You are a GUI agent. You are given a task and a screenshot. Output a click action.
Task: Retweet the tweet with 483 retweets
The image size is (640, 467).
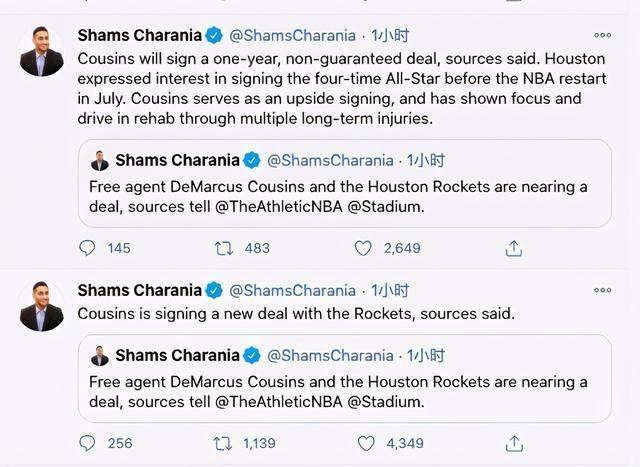224,248
